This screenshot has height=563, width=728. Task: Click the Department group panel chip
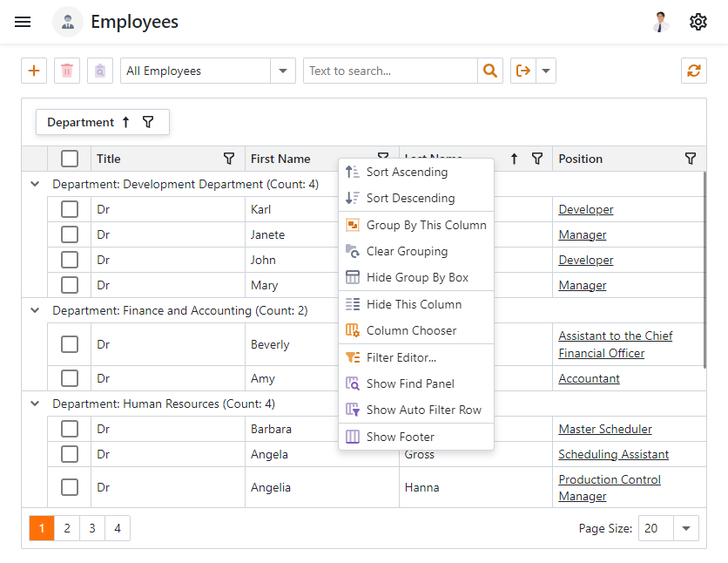[x=102, y=122]
